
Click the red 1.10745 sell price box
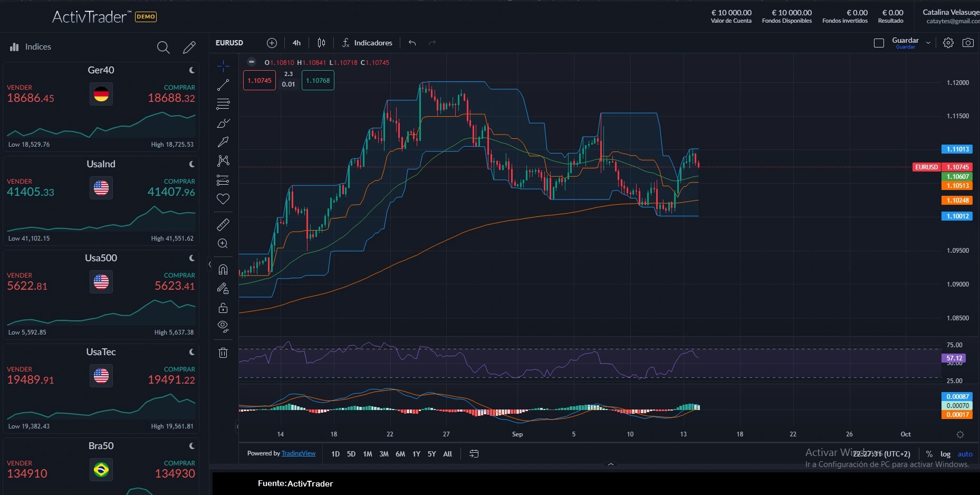(x=259, y=81)
